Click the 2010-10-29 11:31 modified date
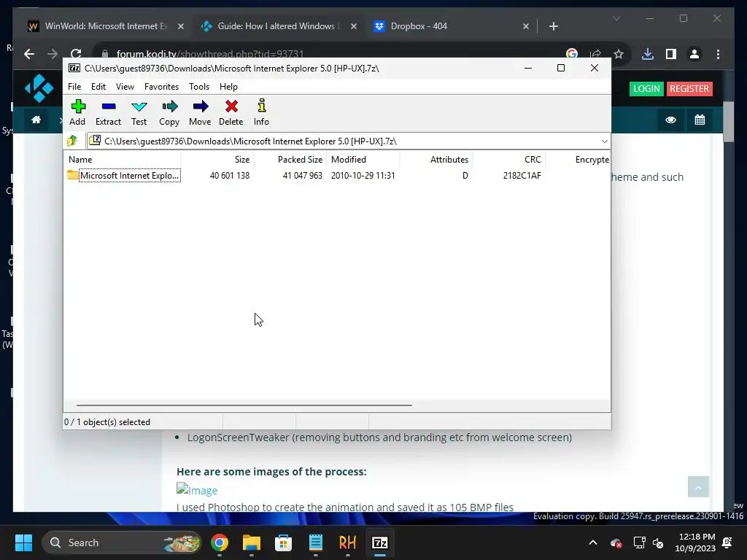The image size is (747, 560). coord(363,176)
